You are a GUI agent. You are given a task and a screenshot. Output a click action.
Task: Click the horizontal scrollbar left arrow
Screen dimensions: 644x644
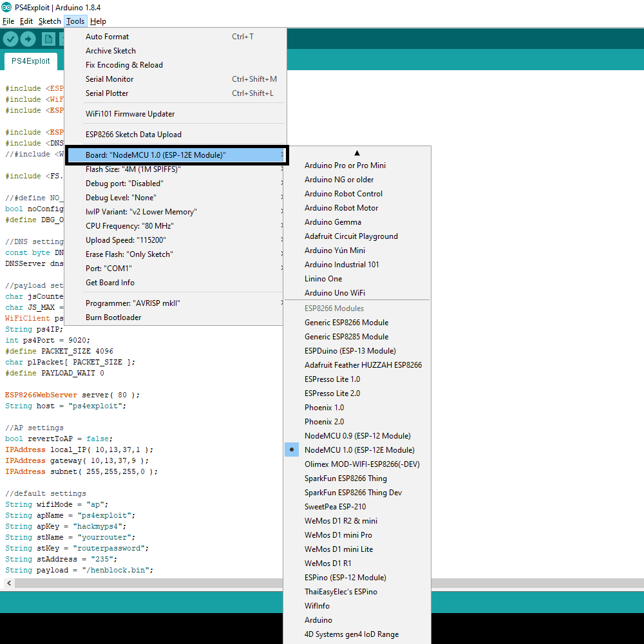pos(9,583)
